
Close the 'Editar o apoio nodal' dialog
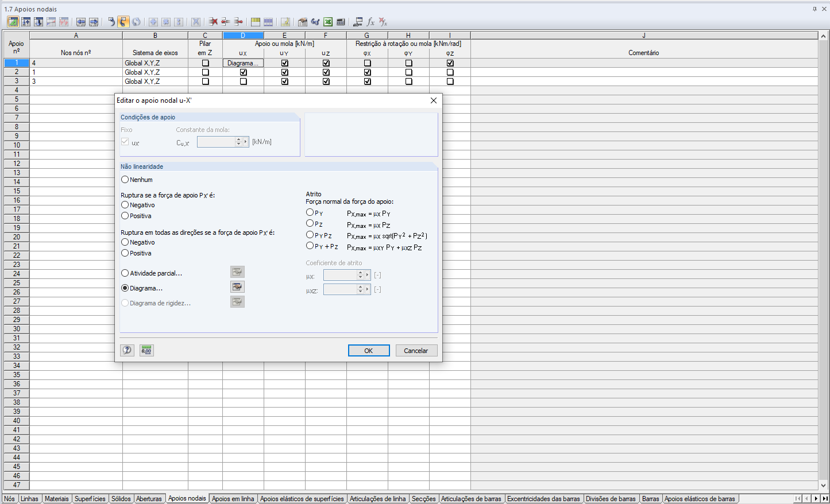tap(434, 100)
